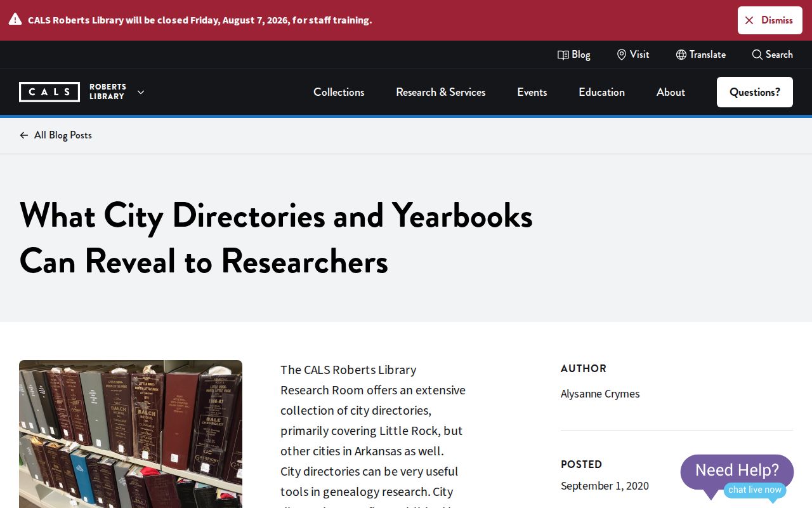The height and width of the screenshot is (508, 812).
Task: Go to the CALS logo homepage
Action: [x=49, y=92]
